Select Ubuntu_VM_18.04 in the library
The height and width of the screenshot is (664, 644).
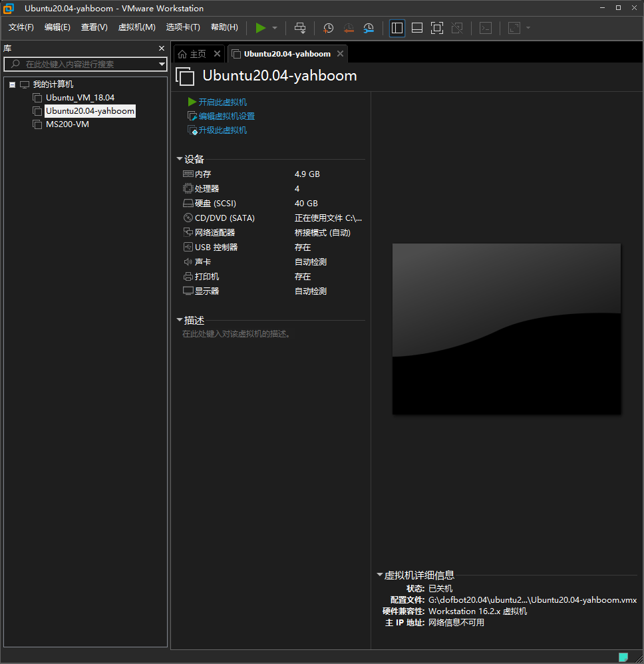click(80, 98)
